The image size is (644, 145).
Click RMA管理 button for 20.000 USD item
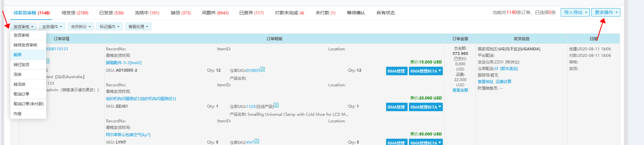click(x=396, y=107)
